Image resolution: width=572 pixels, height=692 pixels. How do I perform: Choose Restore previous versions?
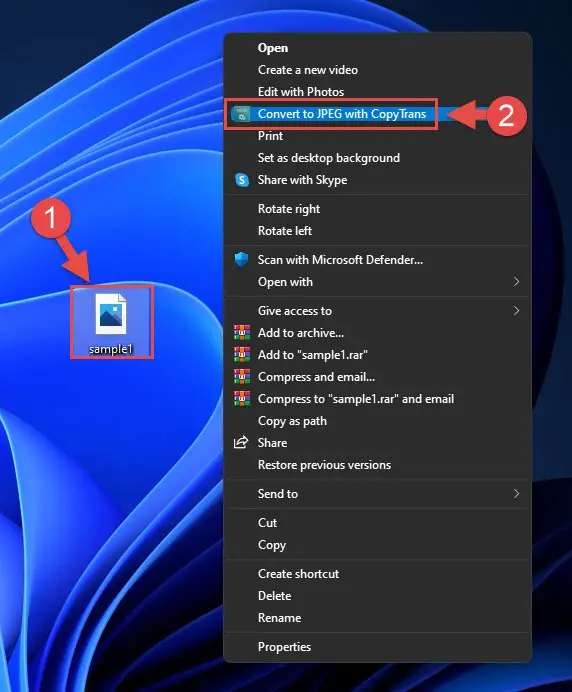377,465
